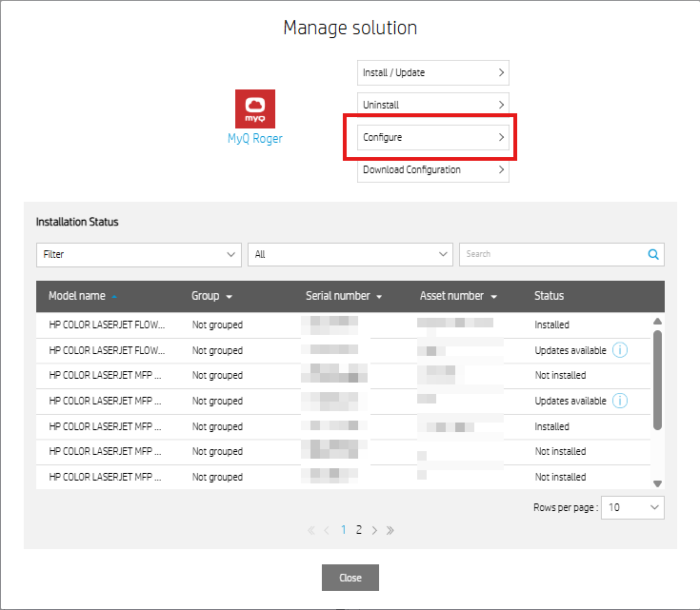700x610 pixels.
Task: Jump to last page double-right arrow
Action: click(x=390, y=530)
